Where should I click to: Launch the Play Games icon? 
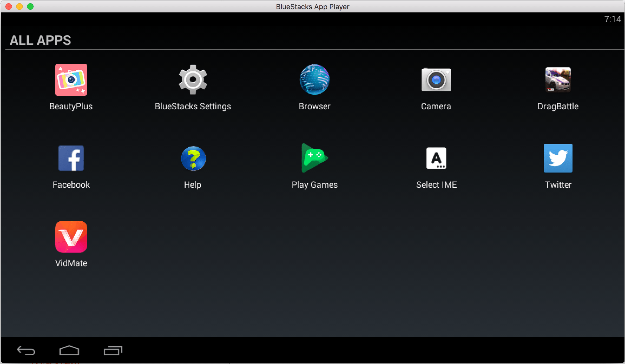314,158
